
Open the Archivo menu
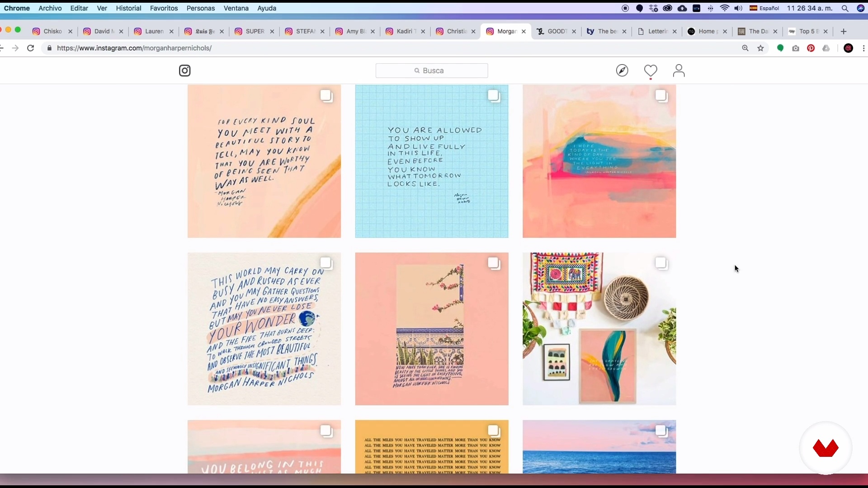tap(50, 8)
